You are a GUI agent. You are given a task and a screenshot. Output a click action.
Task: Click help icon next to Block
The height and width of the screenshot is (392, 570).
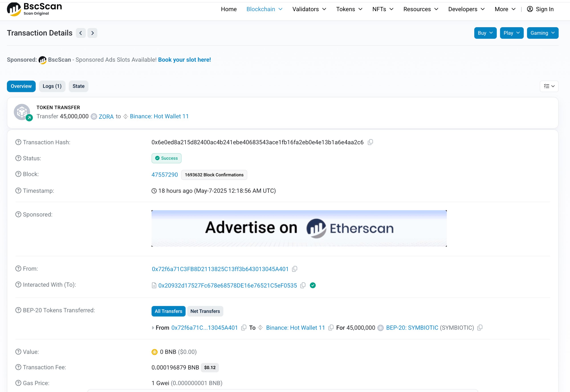click(18, 174)
